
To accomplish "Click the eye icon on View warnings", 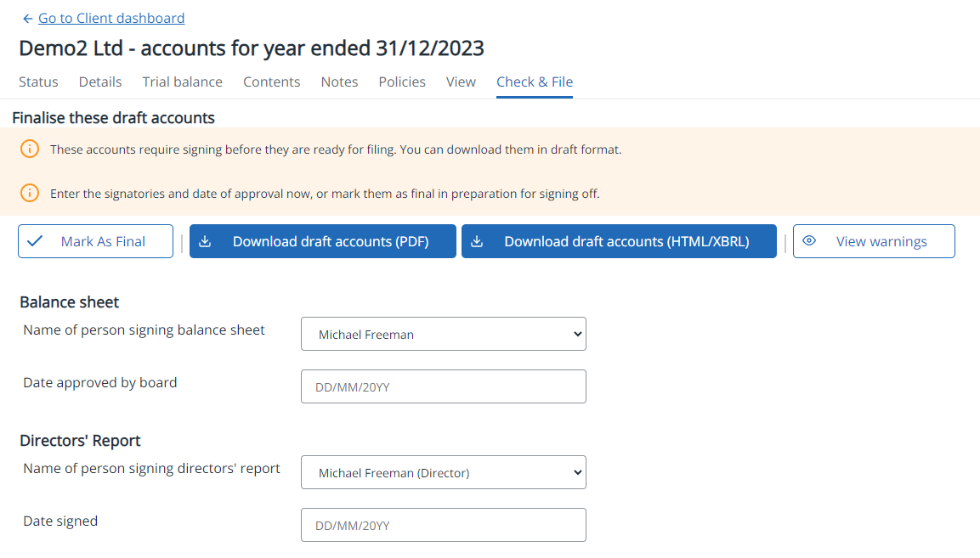I will pyautogui.click(x=809, y=241).
